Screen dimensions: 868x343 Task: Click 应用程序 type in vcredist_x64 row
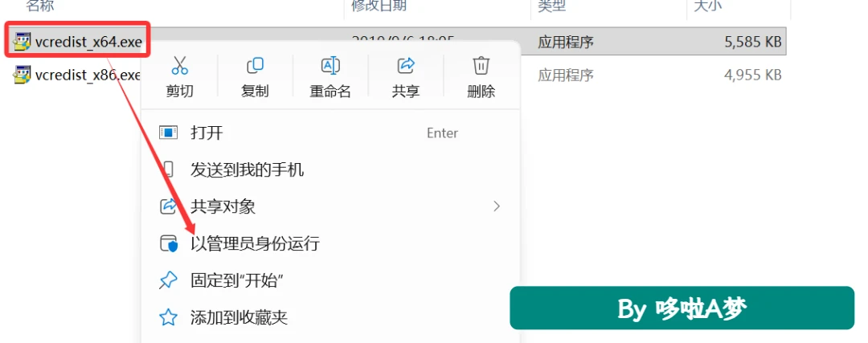566,42
